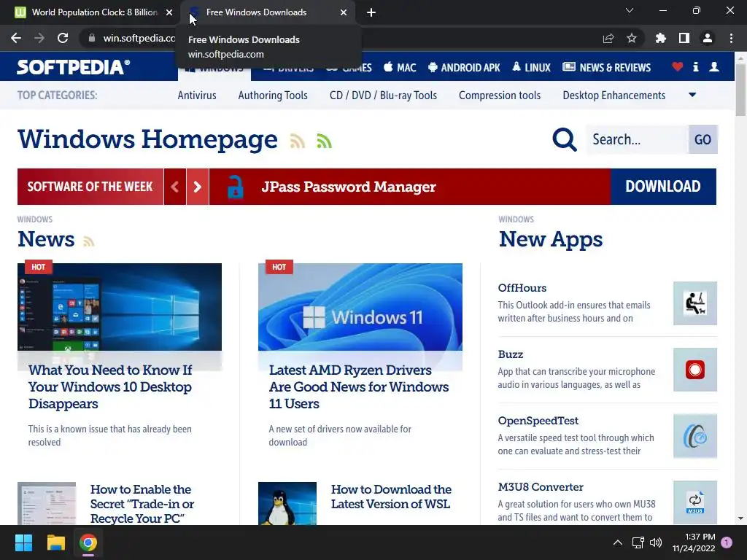
Task: Click the Chrome taskbar icon
Action: 88,542
